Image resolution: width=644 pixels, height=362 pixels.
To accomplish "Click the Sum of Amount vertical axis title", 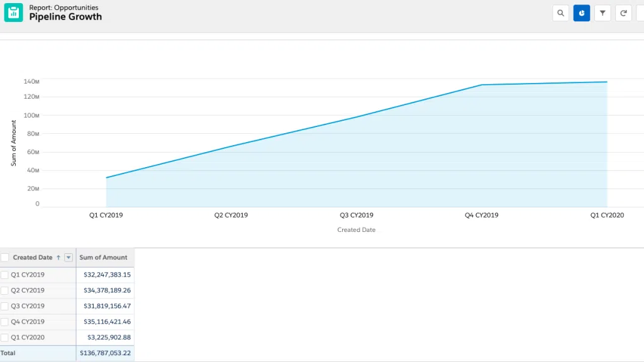I will click(14, 143).
